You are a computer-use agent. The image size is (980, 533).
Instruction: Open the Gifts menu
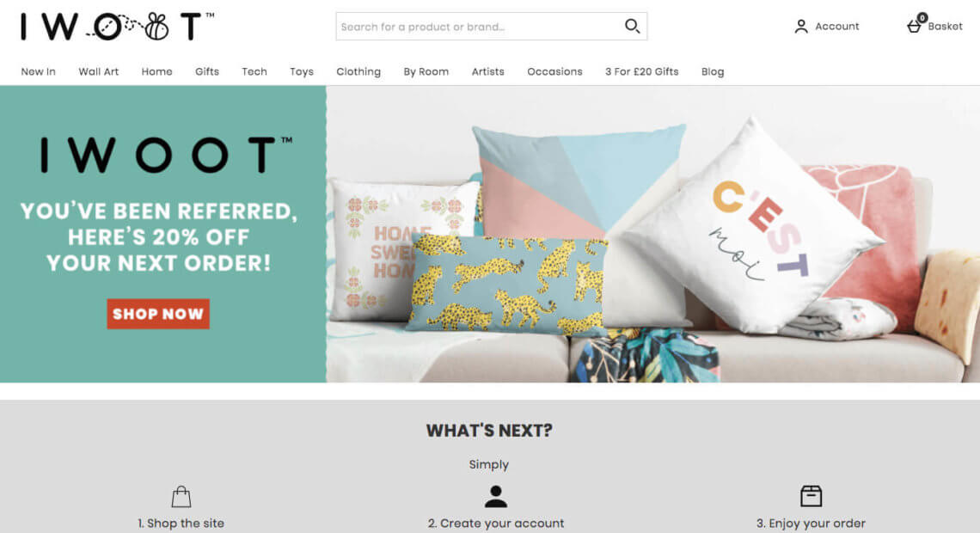[207, 72]
